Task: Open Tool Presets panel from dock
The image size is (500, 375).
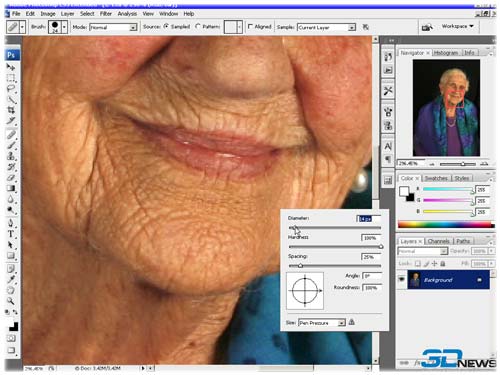Action: click(x=388, y=91)
